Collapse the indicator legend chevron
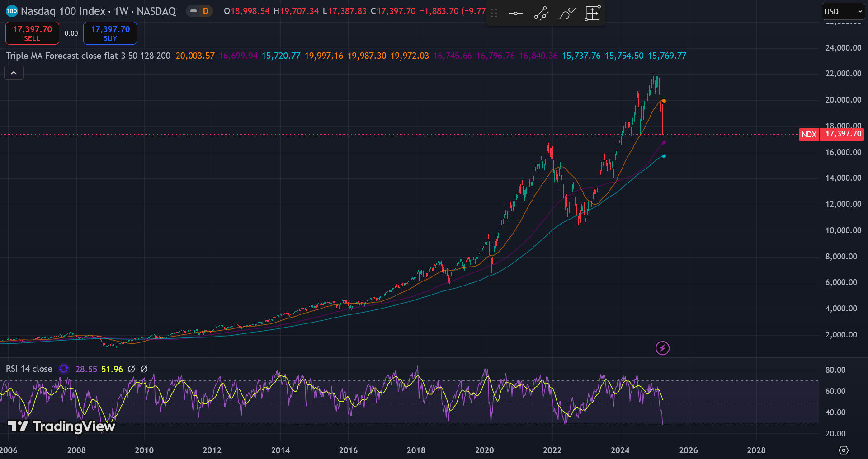 tap(14, 73)
